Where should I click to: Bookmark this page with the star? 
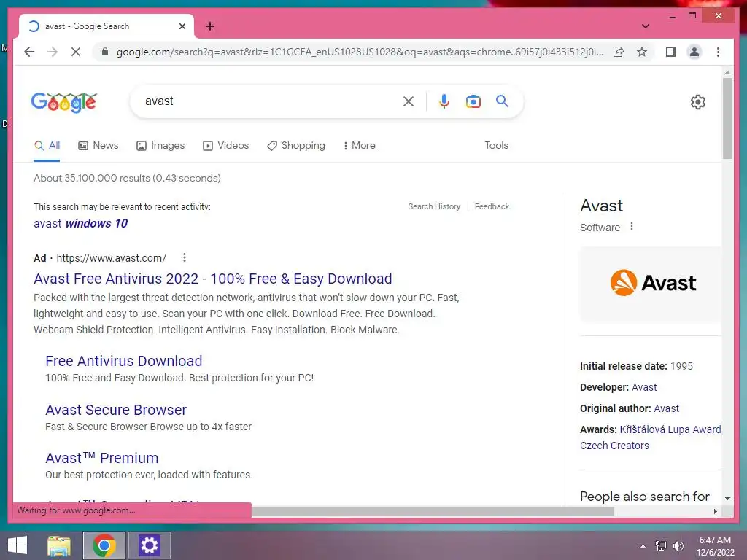(x=642, y=52)
